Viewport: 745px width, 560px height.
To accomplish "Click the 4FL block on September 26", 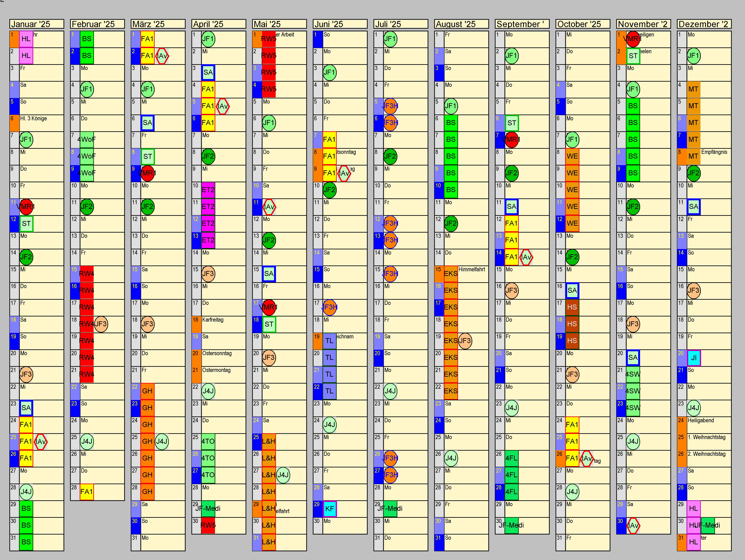I will (x=512, y=458).
